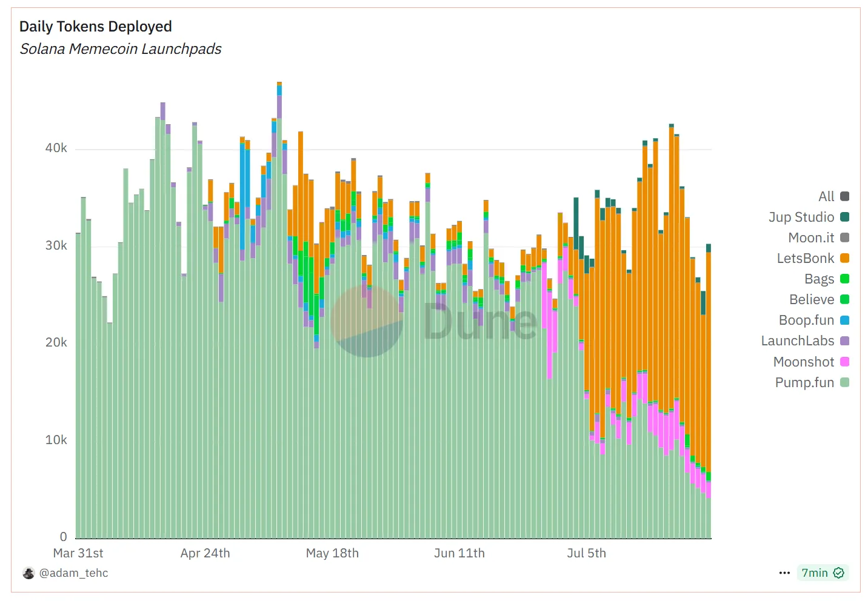Click the 40k y-axis label
This screenshot has height=601, width=868.
coord(56,148)
